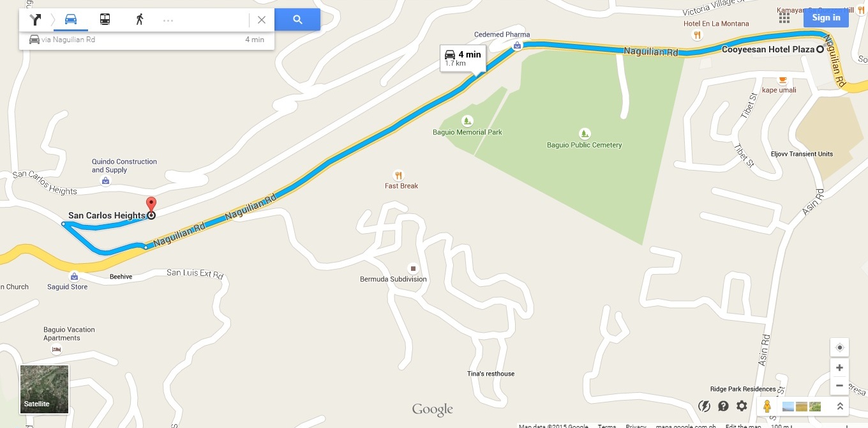The width and height of the screenshot is (868, 428).
Task: Zoom in with the plus button
Action: (x=839, y=367)
